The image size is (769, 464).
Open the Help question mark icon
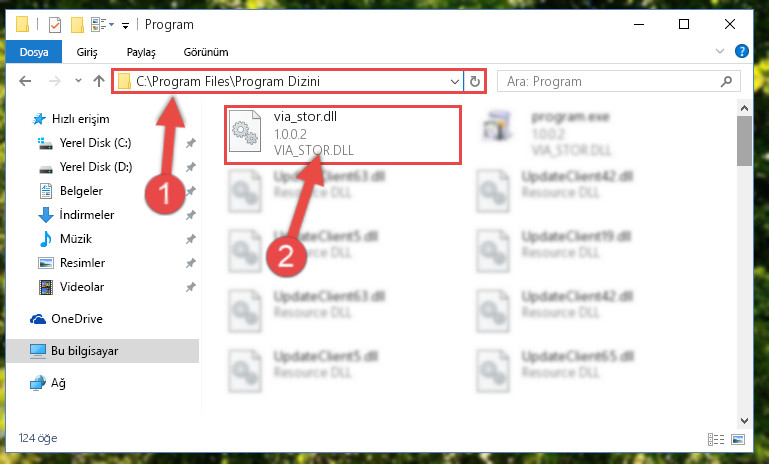pos(742,51)
